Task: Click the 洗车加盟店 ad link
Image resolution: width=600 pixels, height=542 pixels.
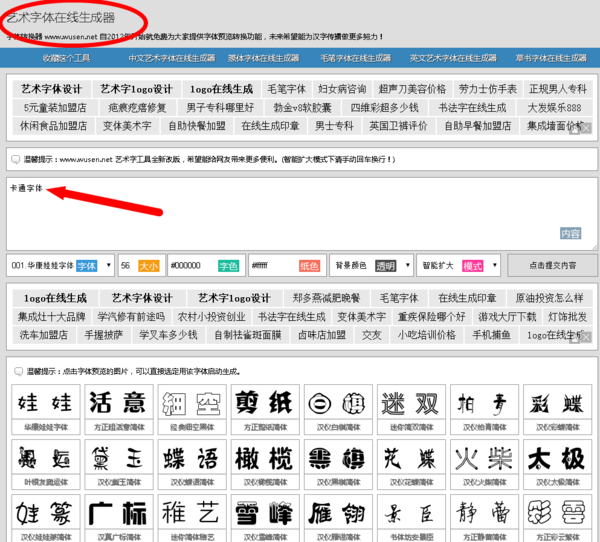Action: (44, 335)
